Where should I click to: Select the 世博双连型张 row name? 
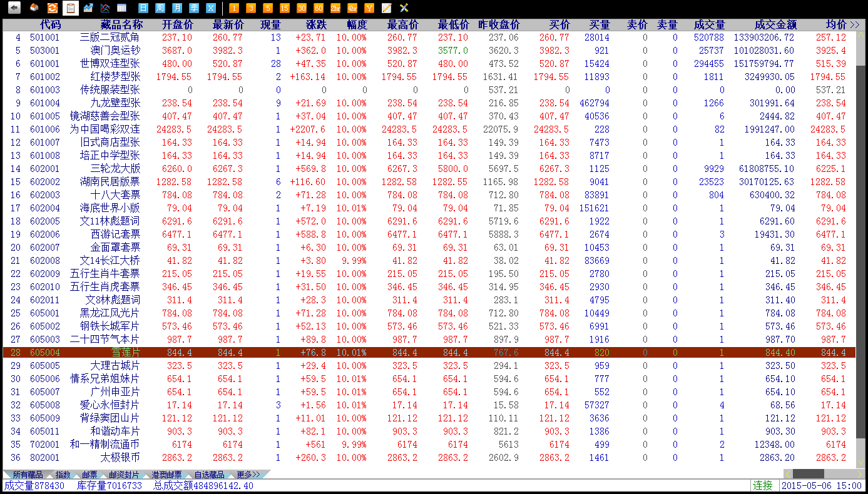[x=110, y=64]
